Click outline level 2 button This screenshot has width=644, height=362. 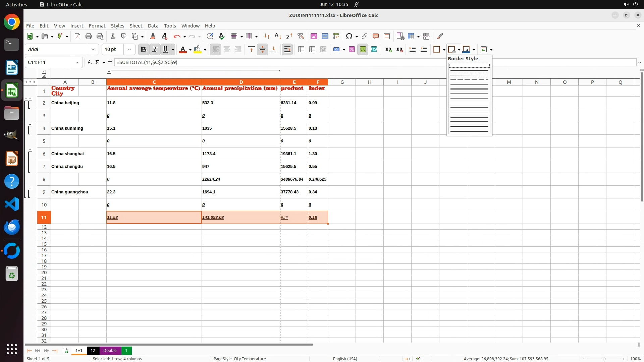coord(30,82)
